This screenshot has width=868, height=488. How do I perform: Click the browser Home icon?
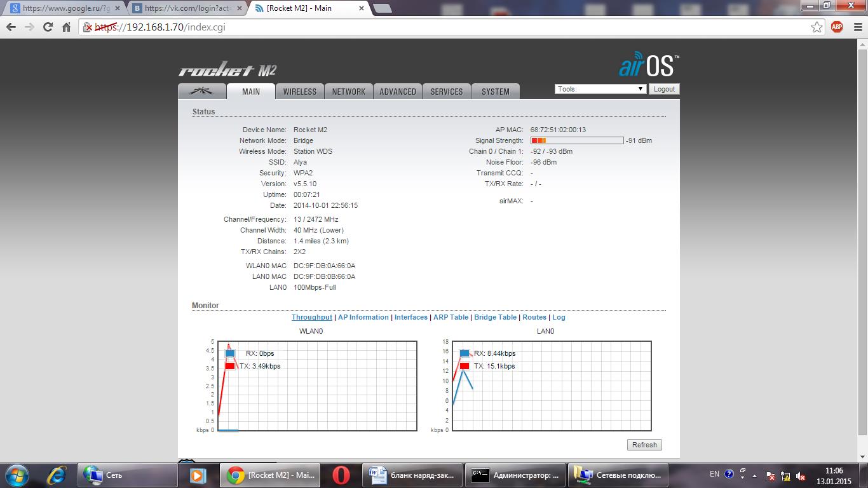(x=66, y=27)
